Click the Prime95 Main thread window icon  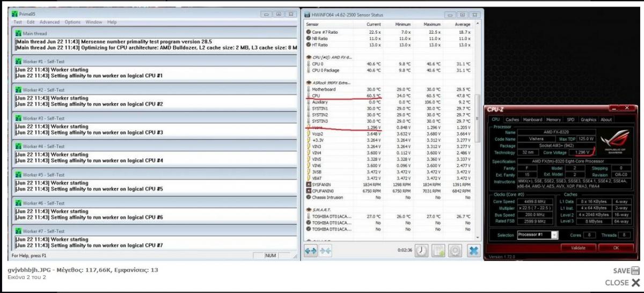pyautogui.click(x=19, y=33)
